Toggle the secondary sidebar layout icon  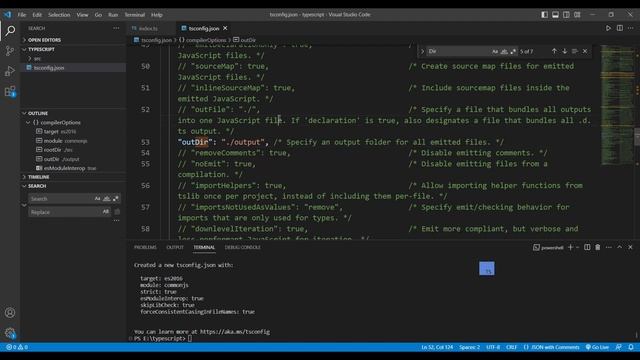pyautogui.click(x=566, y=15)
